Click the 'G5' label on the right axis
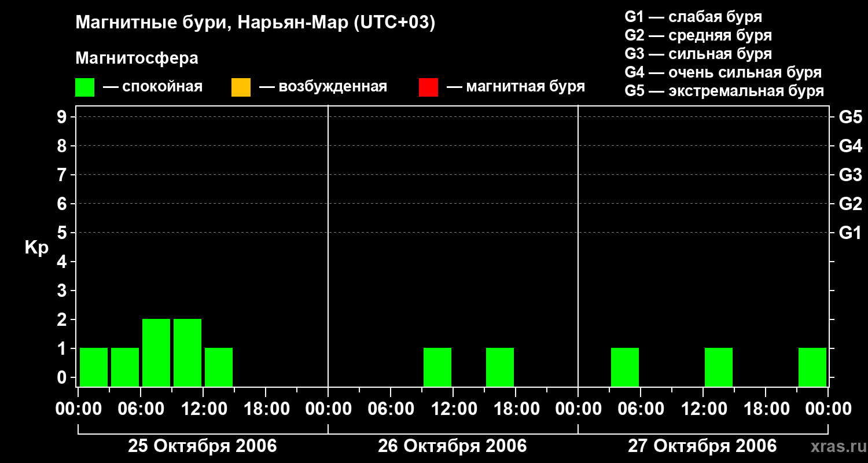Screen dimensions: 868x463 [850, 117]
